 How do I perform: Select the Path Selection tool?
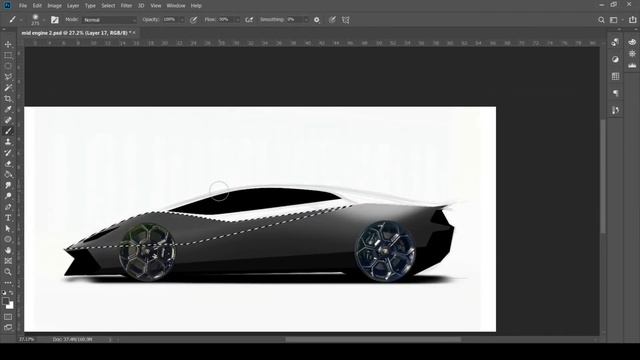point(8,229)
